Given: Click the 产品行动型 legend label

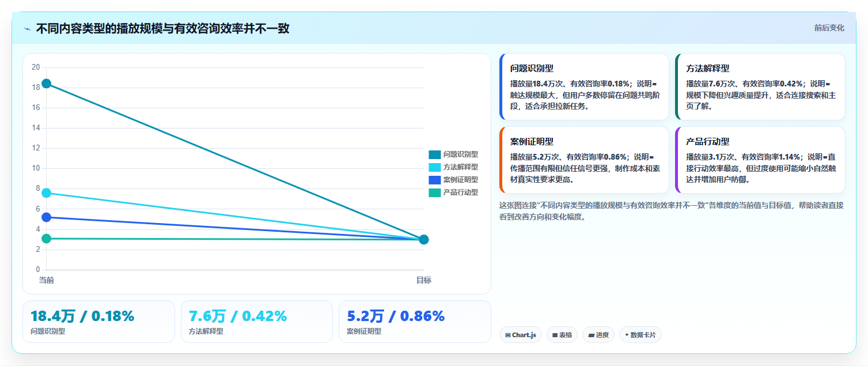Looking at the screenshot, I should [461, 193].
